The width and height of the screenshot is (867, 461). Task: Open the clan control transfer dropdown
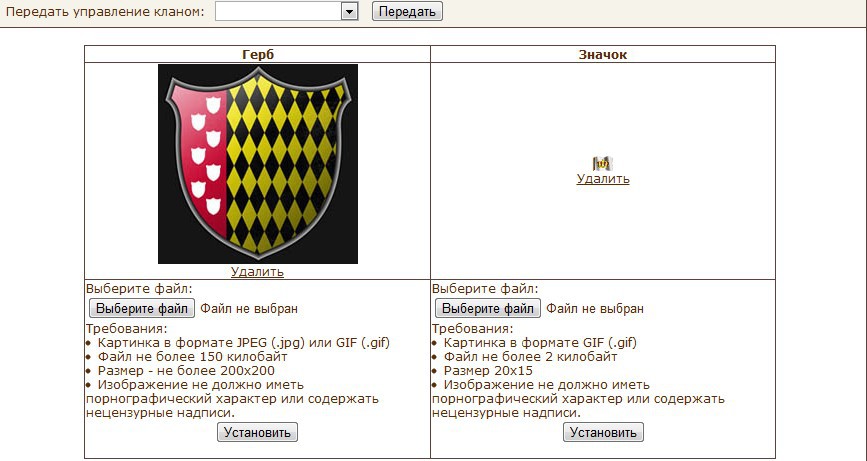pyautogui.click(x=286, y=11)
